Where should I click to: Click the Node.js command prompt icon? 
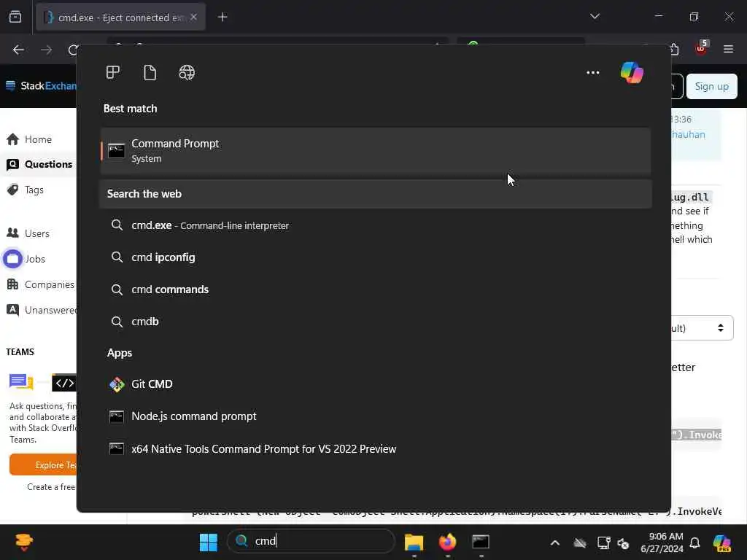pyautogui.click(x=117, y=416)
